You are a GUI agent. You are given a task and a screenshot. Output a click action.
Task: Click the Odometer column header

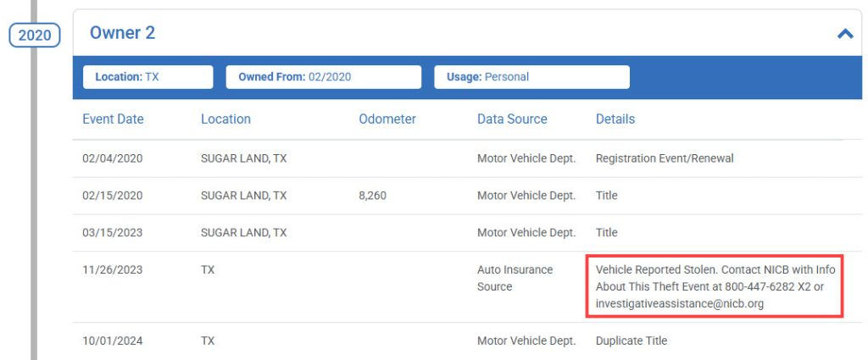click(x=387, y=119)
